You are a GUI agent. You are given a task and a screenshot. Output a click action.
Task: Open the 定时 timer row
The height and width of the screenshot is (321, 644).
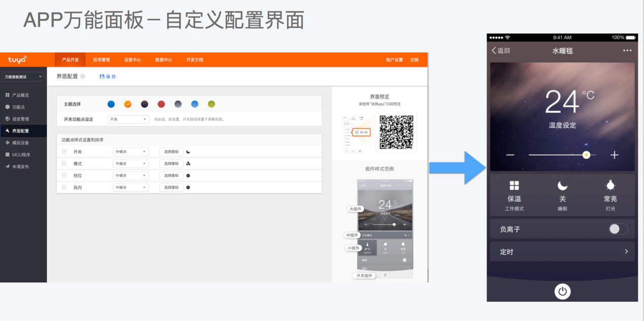(562, 252)
